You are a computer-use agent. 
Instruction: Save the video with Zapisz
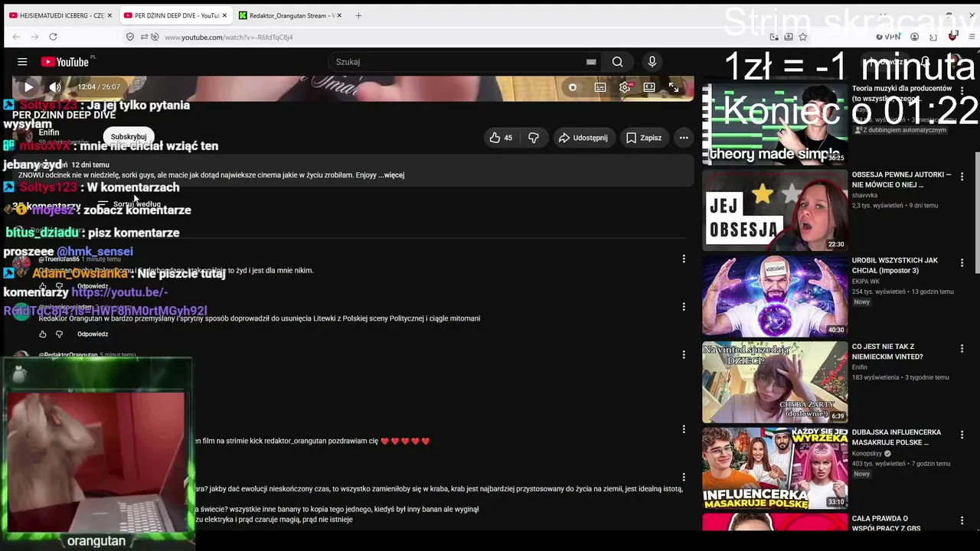coord(643,138)
